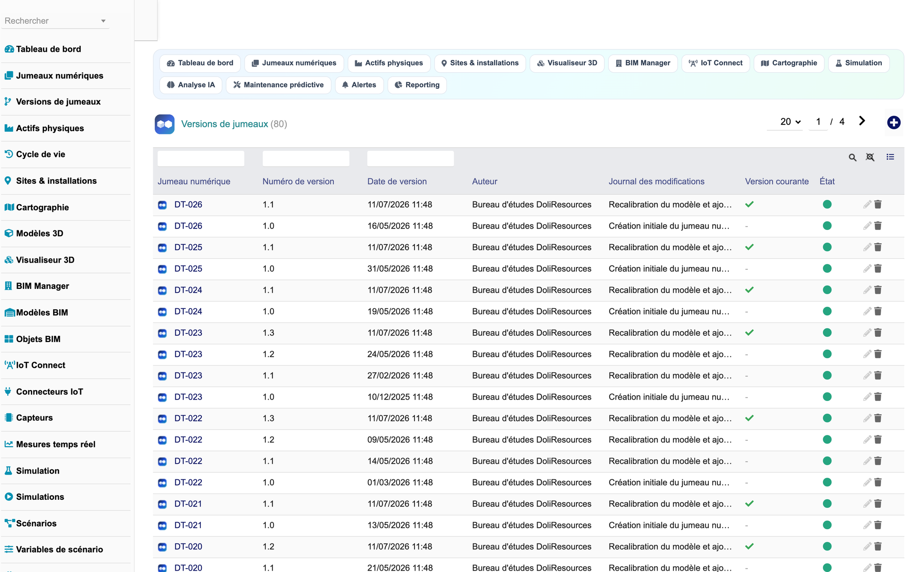Sort by Version courante column header
The height and width of the screenshot is (572, 924).
click(776, 181)
